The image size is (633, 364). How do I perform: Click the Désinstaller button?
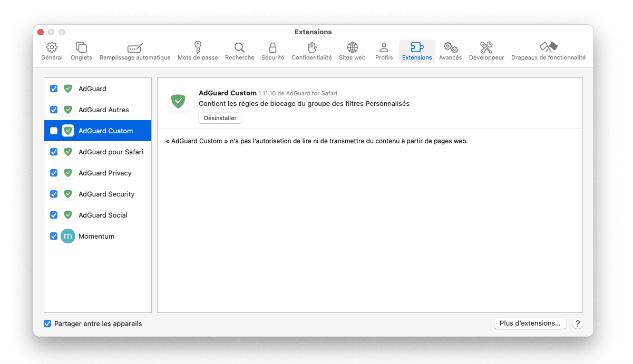(220, 118)
